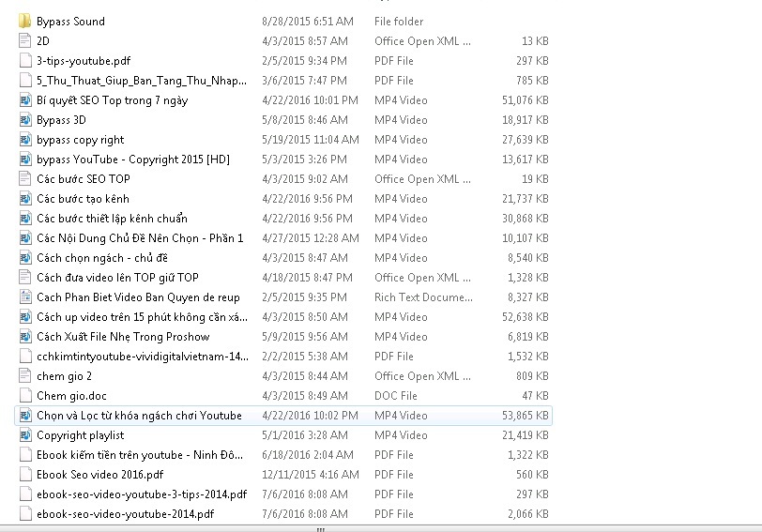Select bypass YouTube - Copyright 2015 [HD] name

coord(133,160)
